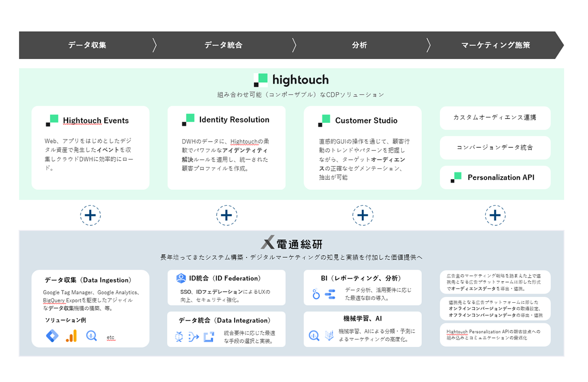Click the カスタムオーディエンス連携 button
This screenshot has width=588, height=382.
click(495, 118)
